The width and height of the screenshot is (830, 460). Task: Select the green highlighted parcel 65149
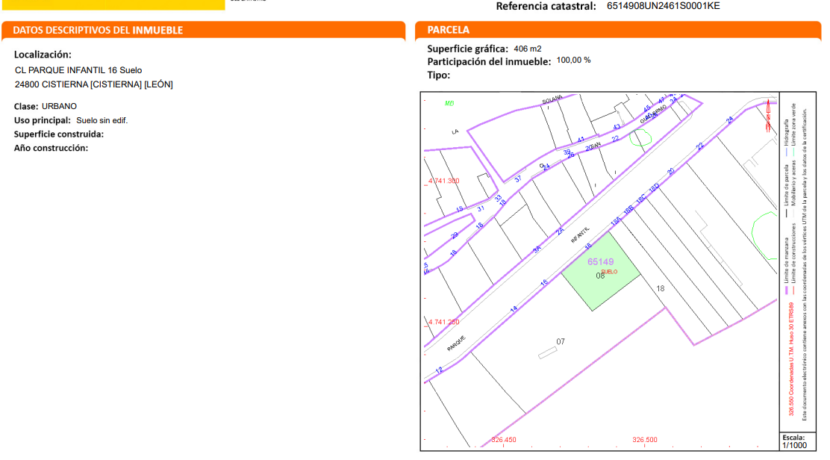600,272
